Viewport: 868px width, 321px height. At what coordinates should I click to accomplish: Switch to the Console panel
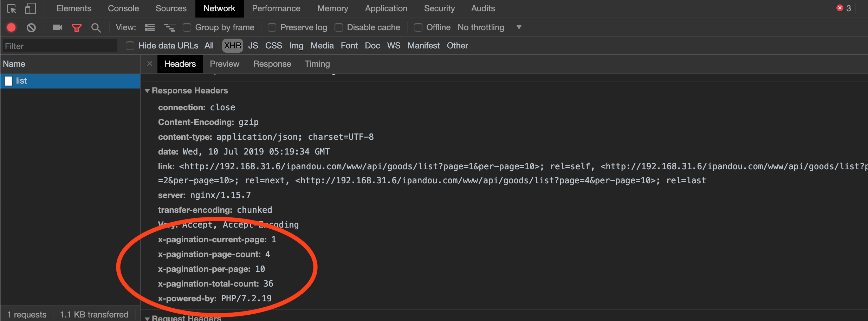click(123, 8)
